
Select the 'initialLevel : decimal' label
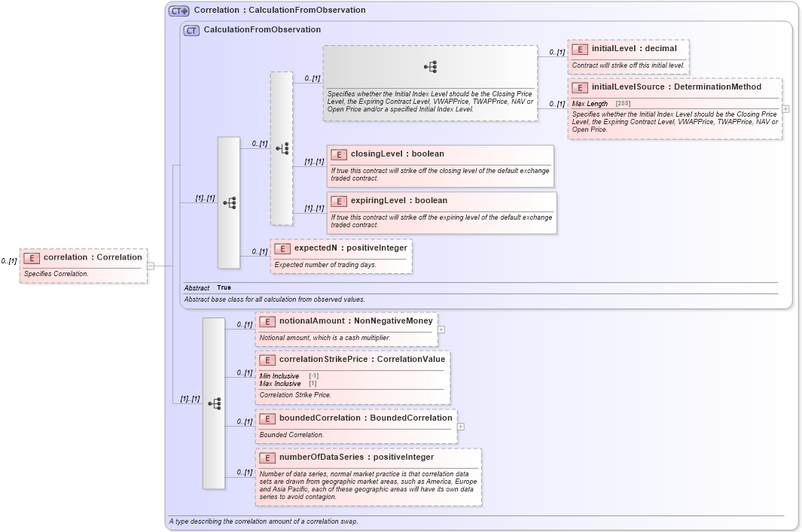coord(634,48)
